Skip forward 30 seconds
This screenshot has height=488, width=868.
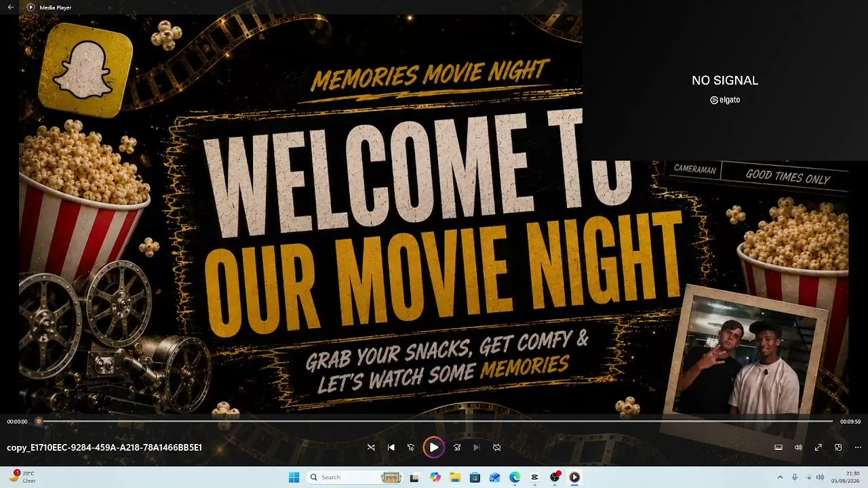click(x=457, y=447)
